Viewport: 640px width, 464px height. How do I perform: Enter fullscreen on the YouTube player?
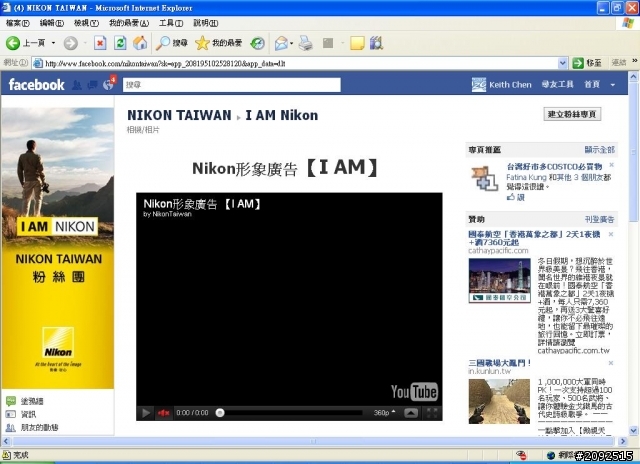(x=432, y=413)
